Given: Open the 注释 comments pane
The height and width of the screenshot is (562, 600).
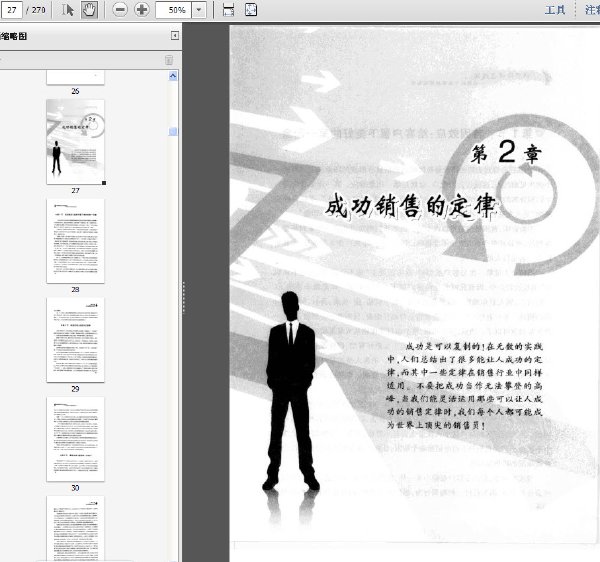Looking at the screenshot, I should click(x=592, y=10).
